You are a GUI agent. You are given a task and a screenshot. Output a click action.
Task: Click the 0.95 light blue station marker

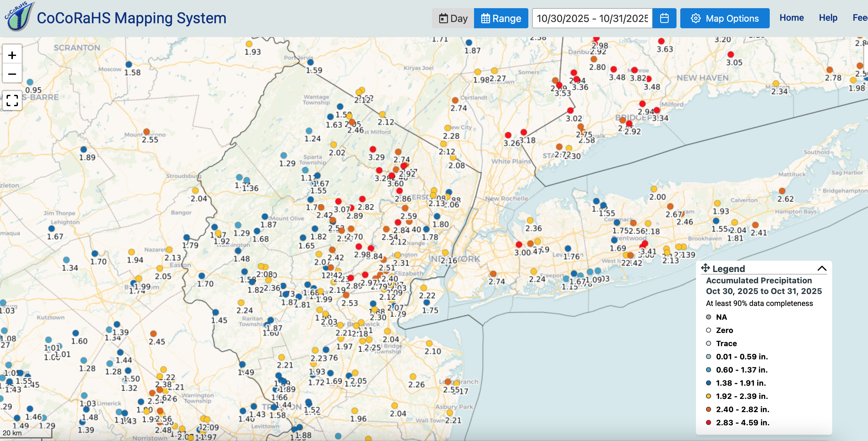click(x=30, y=82)
